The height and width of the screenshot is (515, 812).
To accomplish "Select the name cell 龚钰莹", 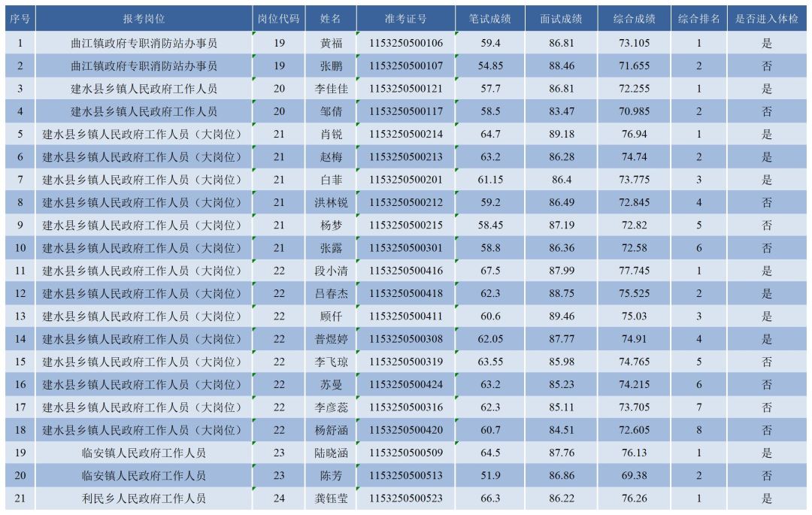I will [x=331, y=498].
